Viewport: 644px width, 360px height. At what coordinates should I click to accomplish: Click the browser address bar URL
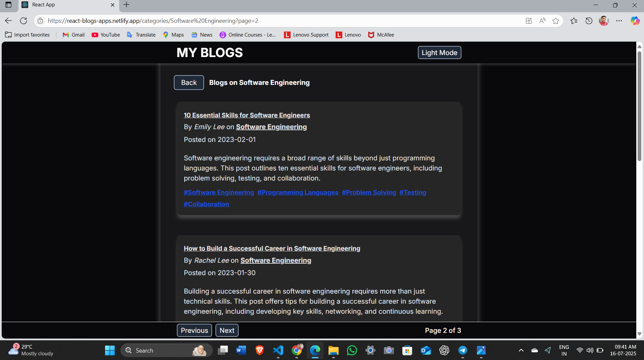point(153,21)
